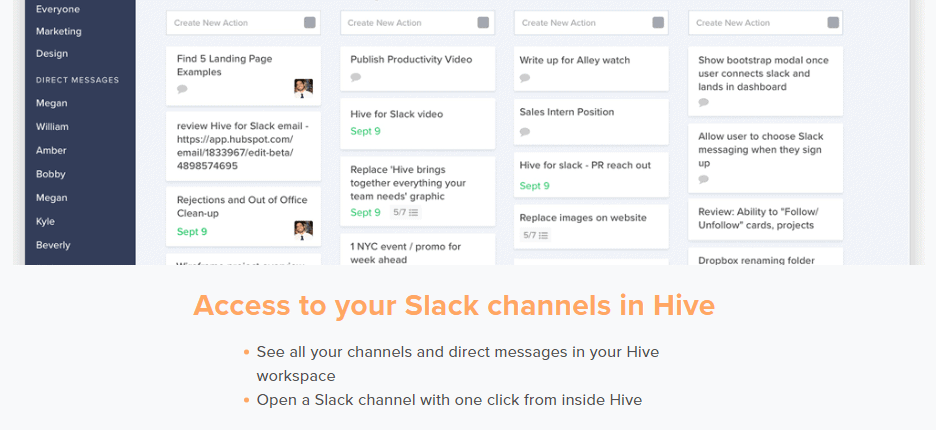Screen dimensions: 936x430
Task: Open Show bootstrap modal once user connects card
Action: coord(765,81)
